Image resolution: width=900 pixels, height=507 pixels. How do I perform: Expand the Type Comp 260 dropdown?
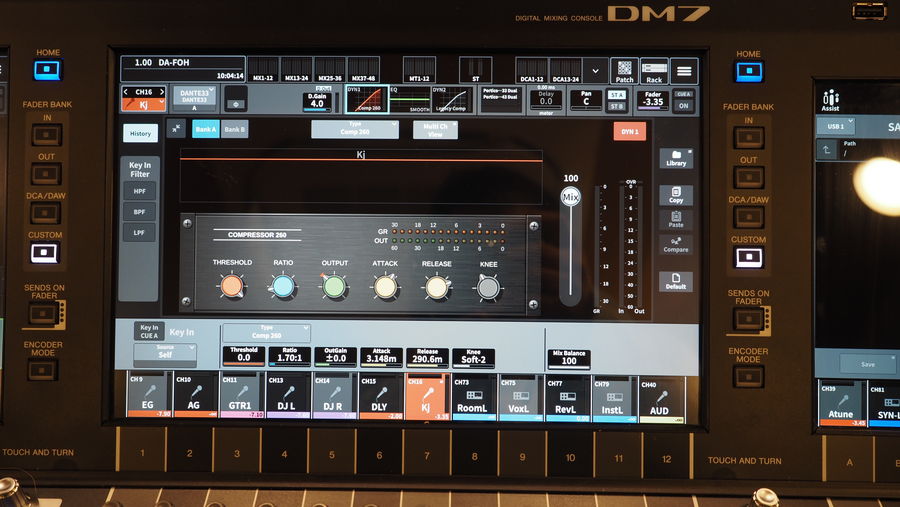coord(353,129)
